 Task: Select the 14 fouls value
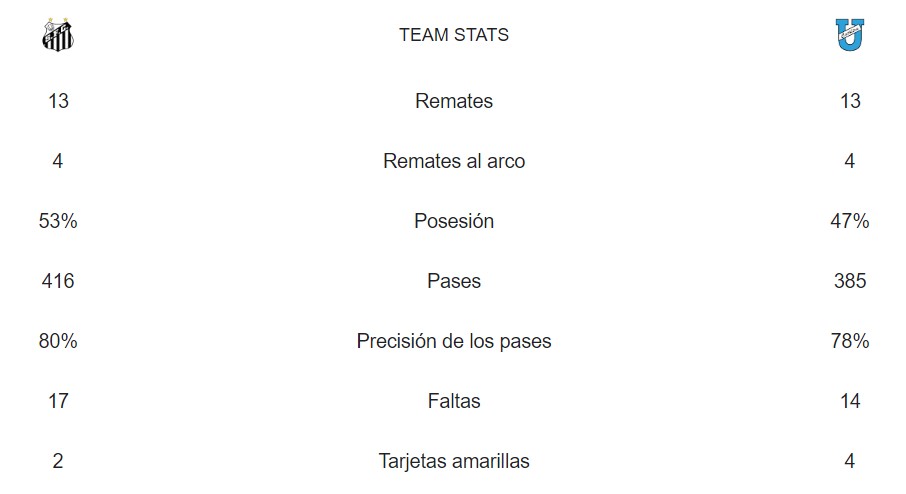click(850, 401)
